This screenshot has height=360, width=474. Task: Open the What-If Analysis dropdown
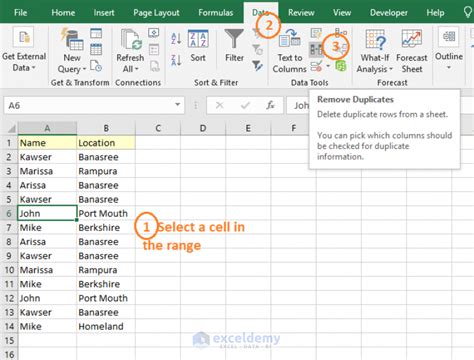tap(375, 51)
